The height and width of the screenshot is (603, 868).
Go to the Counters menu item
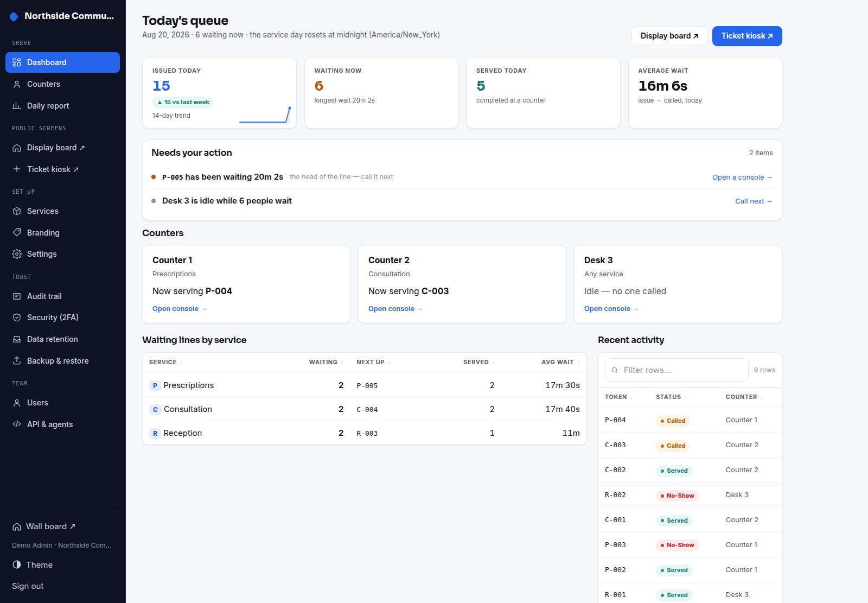[62, 84]
